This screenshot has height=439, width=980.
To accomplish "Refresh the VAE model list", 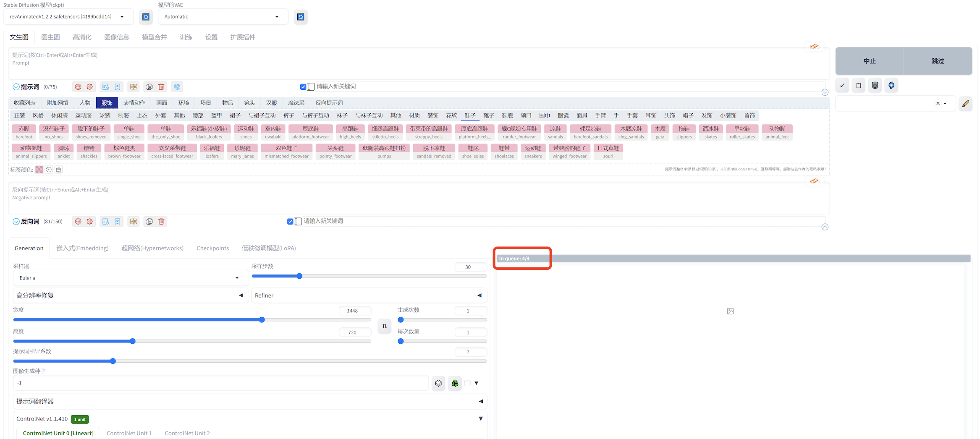I will [x=301, y=17].
